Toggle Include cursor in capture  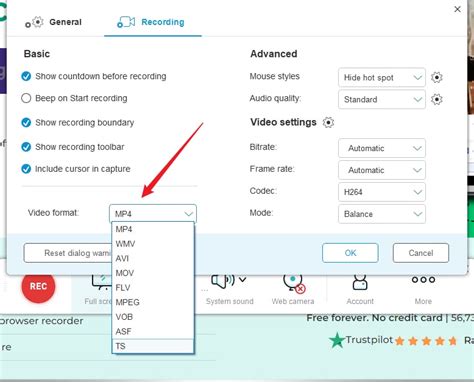coord(26,169)
